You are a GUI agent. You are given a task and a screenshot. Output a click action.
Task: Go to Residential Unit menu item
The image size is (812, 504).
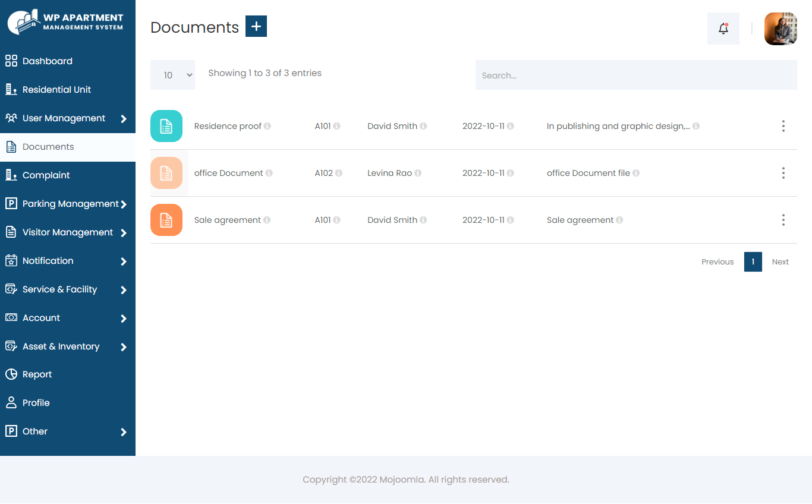pos(68,89)
